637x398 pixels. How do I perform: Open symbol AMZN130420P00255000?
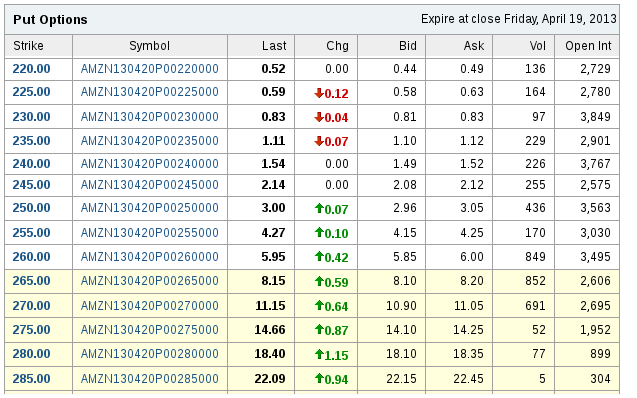(x=150, y=233)
